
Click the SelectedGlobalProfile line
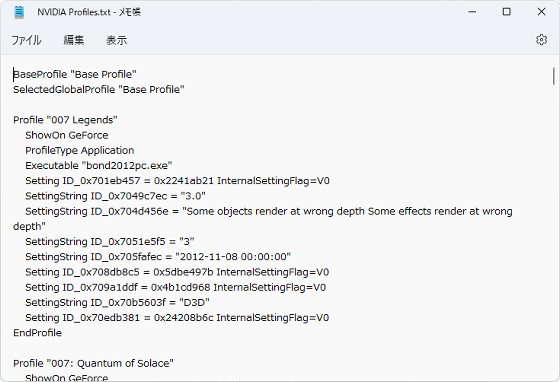point(99,89)
